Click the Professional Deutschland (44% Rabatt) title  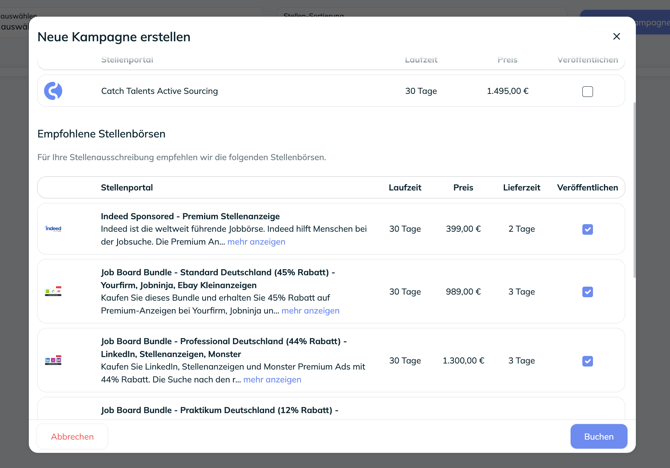click(224, 347)
